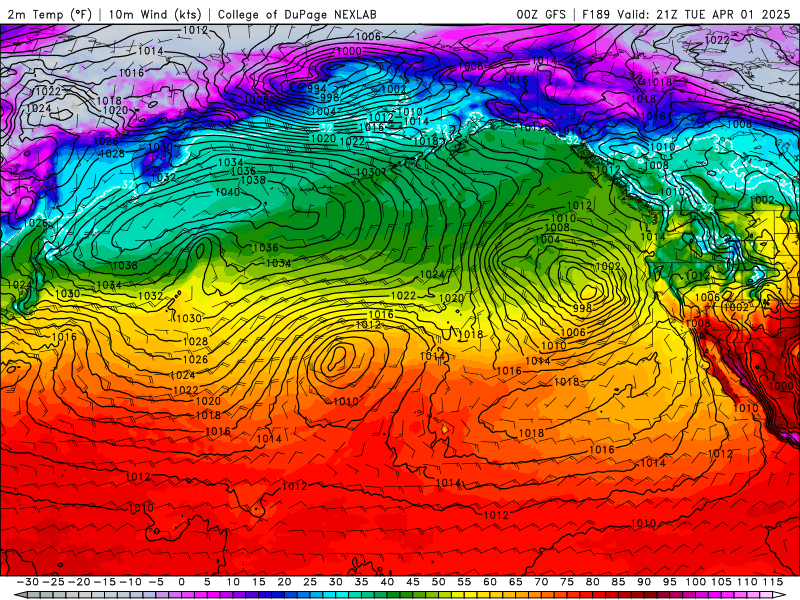Click the 50 value on temperature scale

[438, 582]
